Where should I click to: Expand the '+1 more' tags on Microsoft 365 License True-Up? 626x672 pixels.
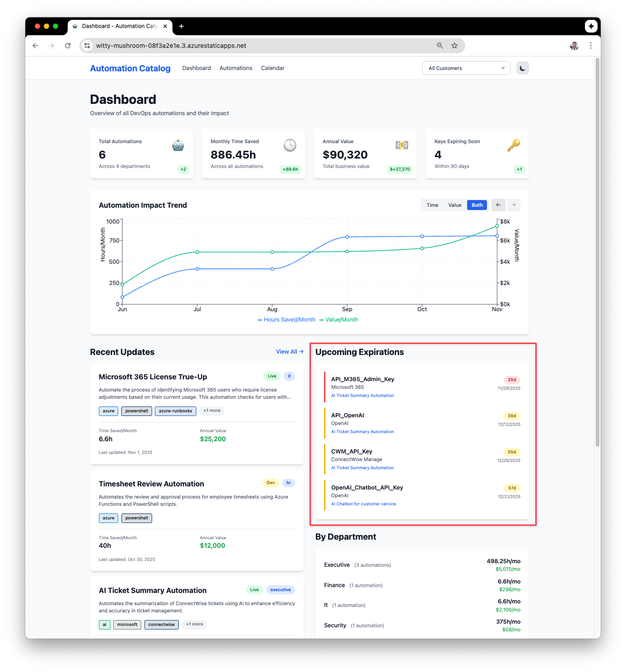212,411
